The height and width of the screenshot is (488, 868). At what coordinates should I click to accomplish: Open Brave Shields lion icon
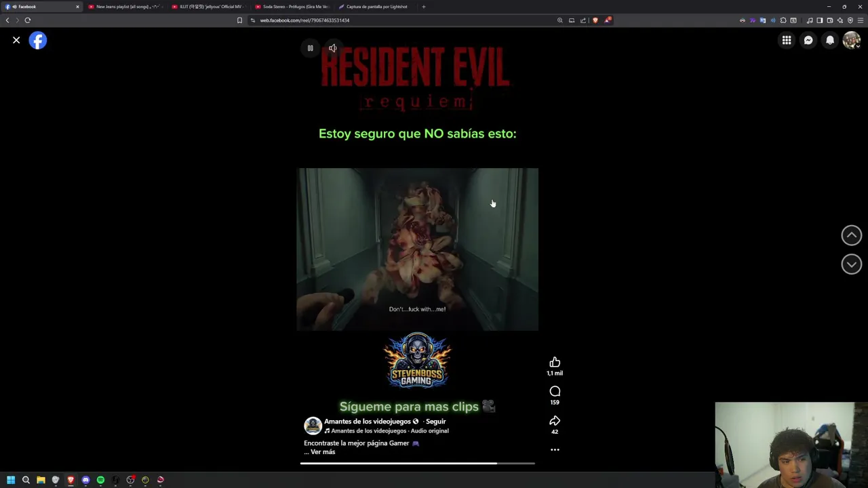(595, 20)
